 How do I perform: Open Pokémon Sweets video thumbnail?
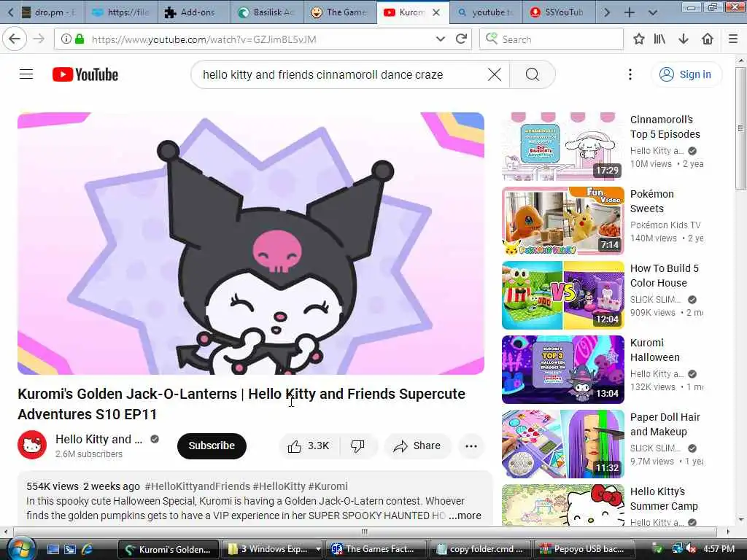[562, 221]
